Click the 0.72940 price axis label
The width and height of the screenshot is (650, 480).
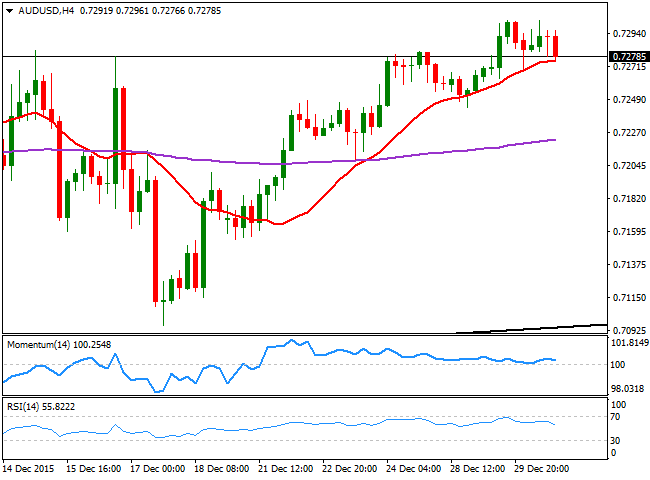[x=629, y=34]
